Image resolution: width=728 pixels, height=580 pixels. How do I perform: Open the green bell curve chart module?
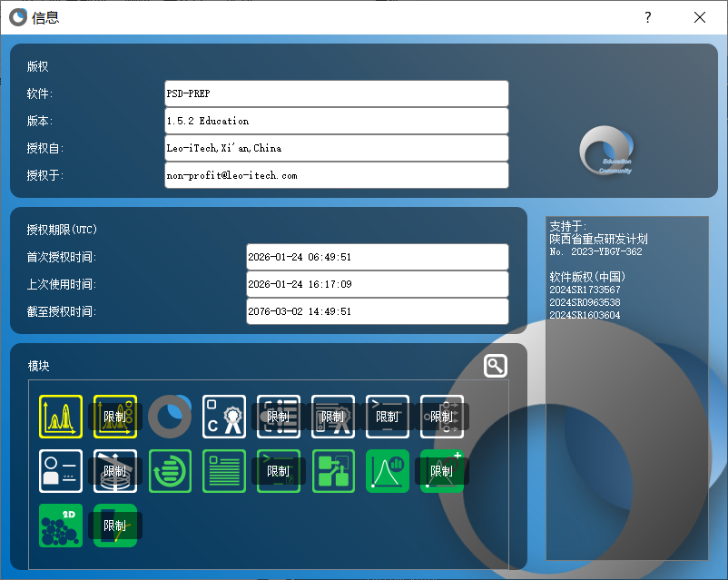pos(388,471)
